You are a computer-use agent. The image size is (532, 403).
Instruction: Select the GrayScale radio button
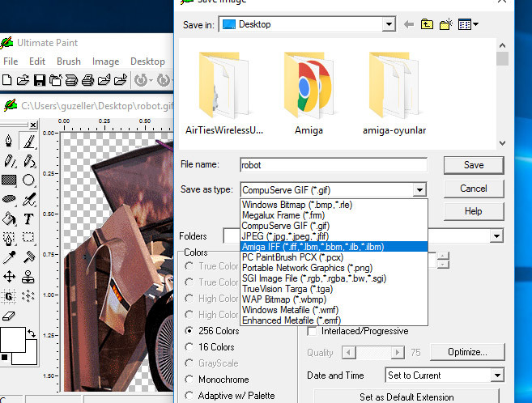pos(189,363)
